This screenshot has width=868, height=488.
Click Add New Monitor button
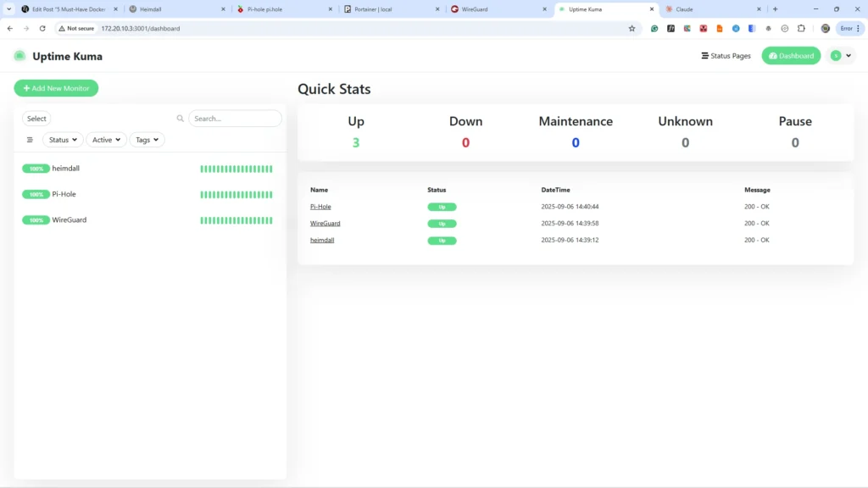(x=56, y=88)
